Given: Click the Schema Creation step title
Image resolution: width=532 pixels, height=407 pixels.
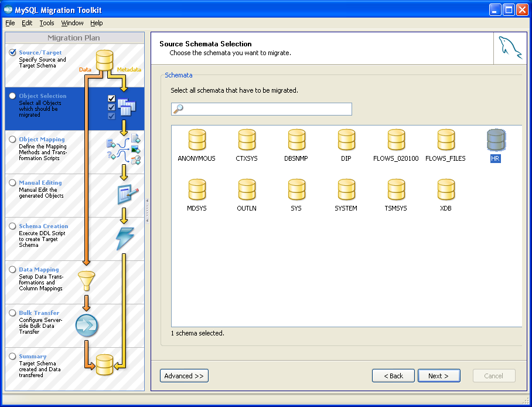Looking at the screenshot, I should tap(43, 226).
